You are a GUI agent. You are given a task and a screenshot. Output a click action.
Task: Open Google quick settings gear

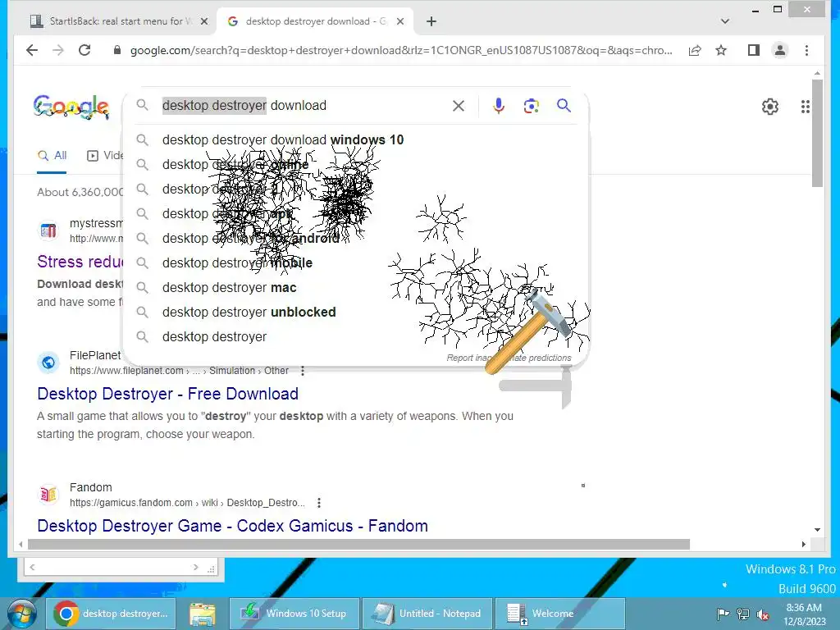(x=769, y=107)
